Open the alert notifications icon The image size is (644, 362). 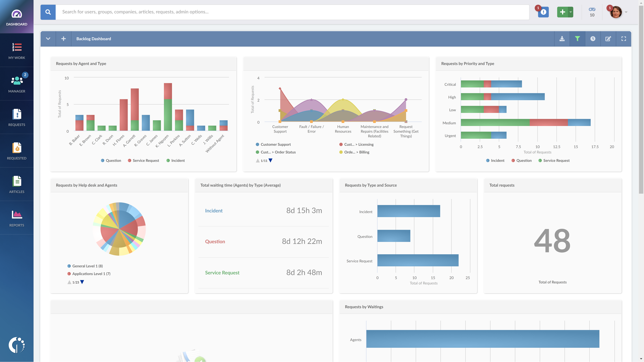(543, 12)
